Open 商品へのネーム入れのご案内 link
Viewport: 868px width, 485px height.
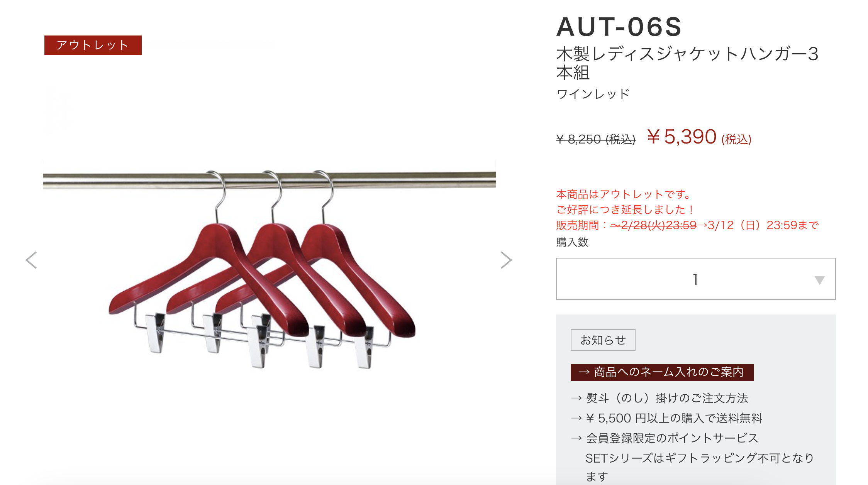(662, 372)
